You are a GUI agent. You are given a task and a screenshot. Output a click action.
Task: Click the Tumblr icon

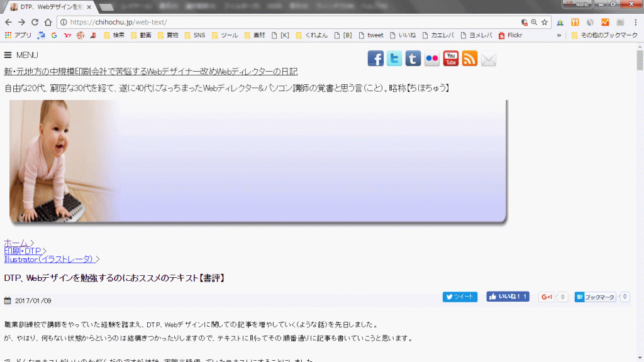(x=413, y=59)
